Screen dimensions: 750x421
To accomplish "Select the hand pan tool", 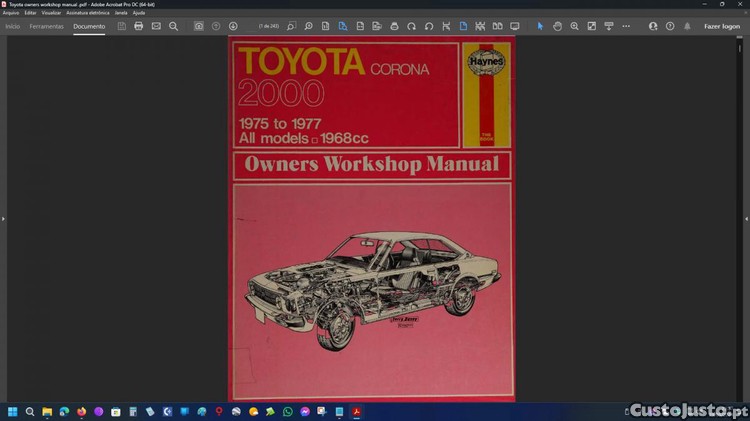I will point(557,26).
